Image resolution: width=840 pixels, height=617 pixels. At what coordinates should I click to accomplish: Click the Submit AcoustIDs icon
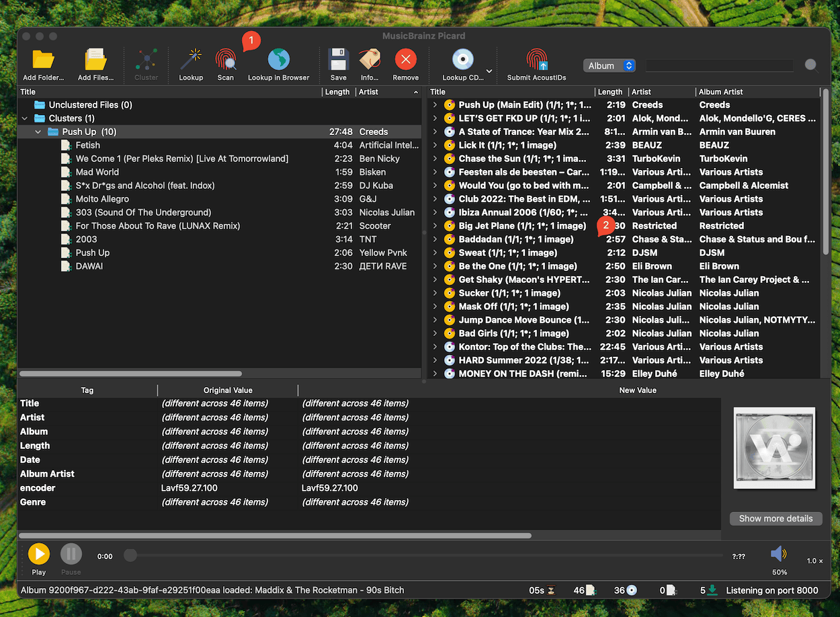tap(536, 61)
